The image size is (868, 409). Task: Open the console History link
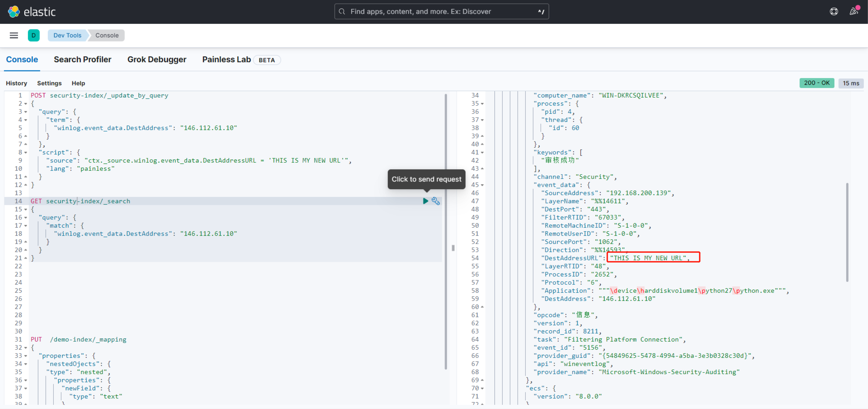coord(16,83)
